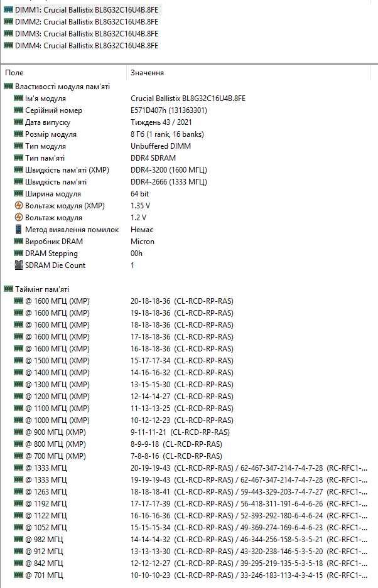Click icon beside 'Ширина модуля'
Screen dimensions: 378x588
point(18,194)
